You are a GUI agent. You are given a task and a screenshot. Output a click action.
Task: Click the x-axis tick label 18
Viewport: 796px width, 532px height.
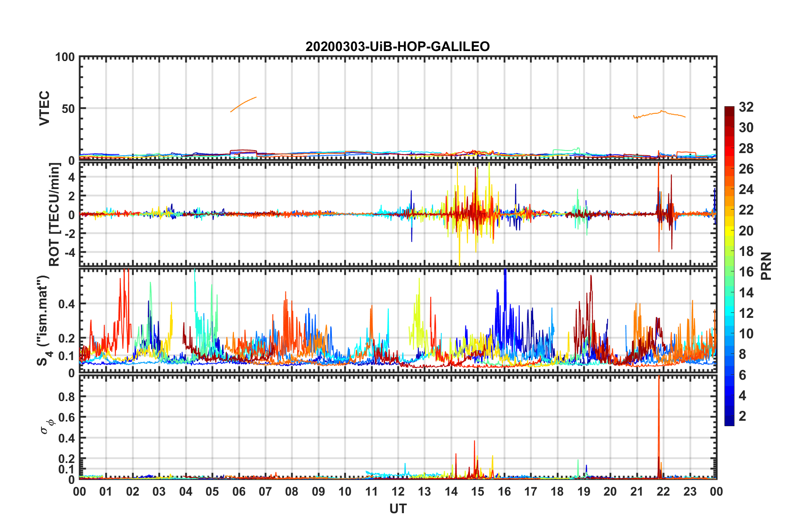557,491
